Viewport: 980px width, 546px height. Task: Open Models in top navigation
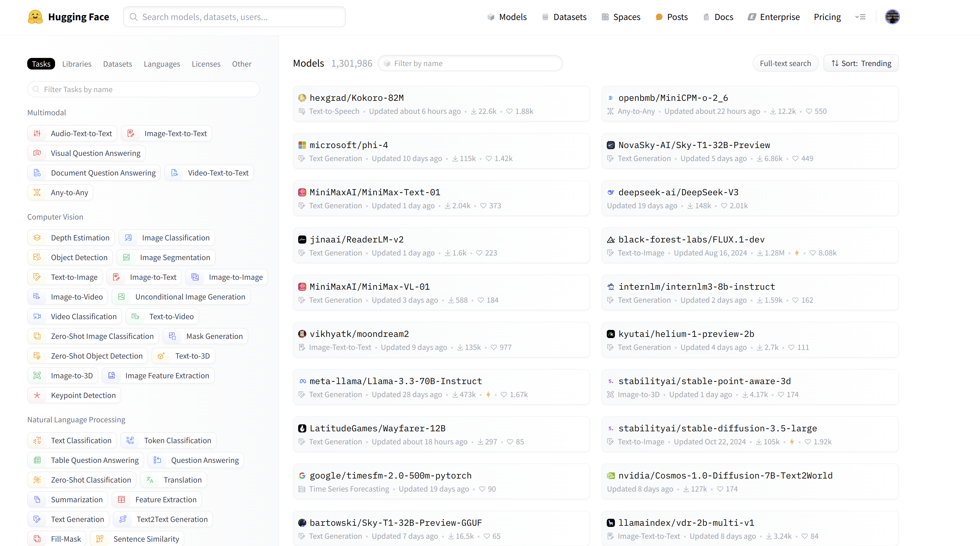click(x=507, y=17)
